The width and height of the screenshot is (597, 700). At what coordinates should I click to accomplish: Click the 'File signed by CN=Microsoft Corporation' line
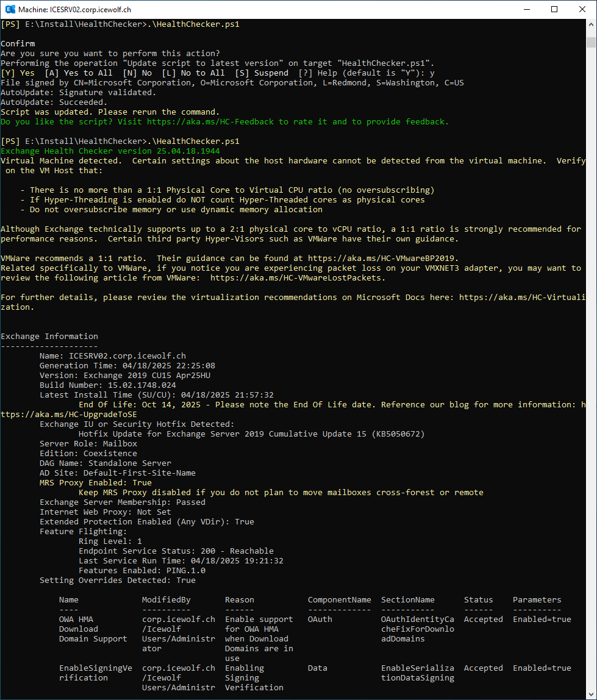[x=232, y=82]
